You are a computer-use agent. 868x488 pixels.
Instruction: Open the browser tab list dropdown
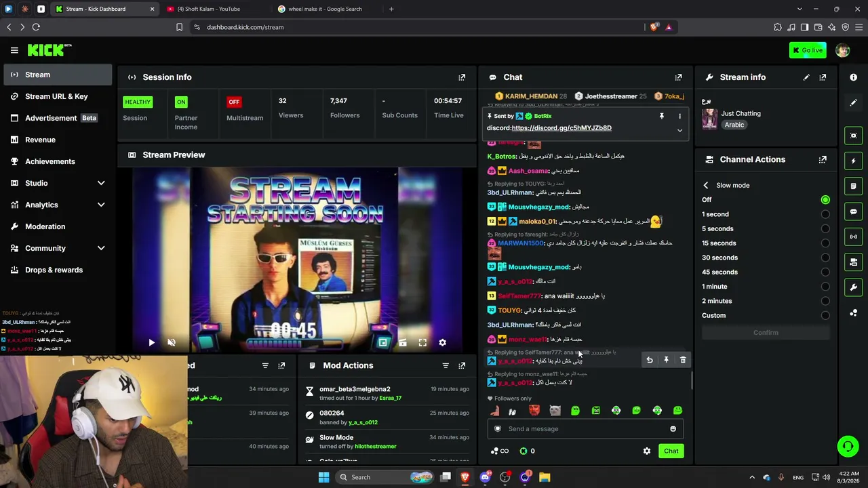800,9
